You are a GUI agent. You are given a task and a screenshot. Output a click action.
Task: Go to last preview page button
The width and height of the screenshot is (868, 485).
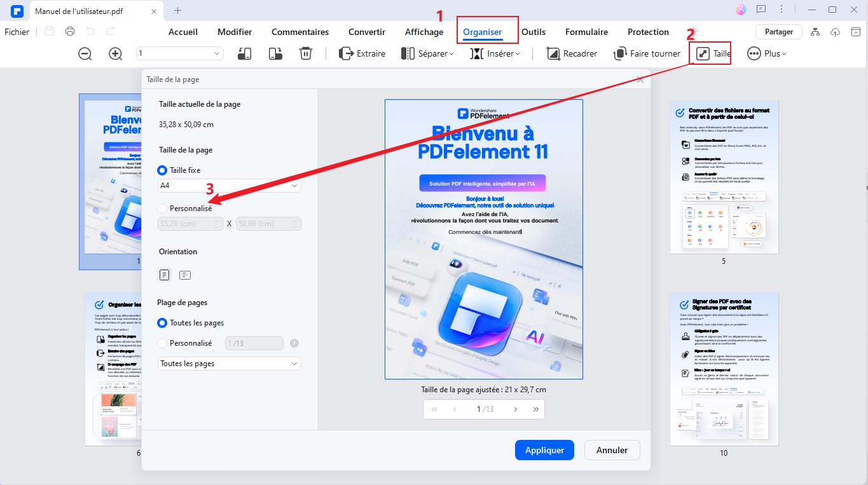pyautogui.click(x=536, y=409)
